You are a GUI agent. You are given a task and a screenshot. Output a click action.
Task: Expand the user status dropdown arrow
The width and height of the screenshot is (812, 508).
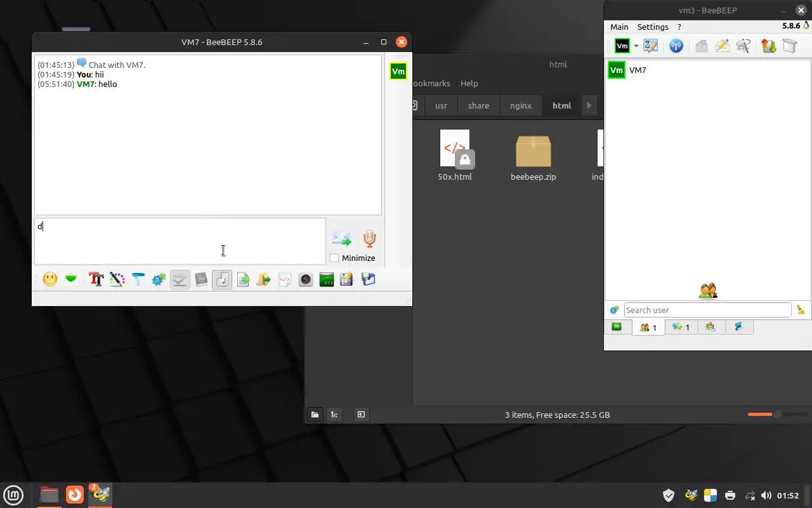coord(636,46)
